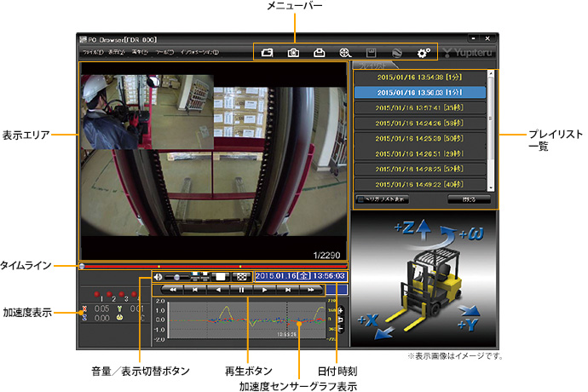
Task: Click the timeline playhead knob
Action: pos(82,267)
